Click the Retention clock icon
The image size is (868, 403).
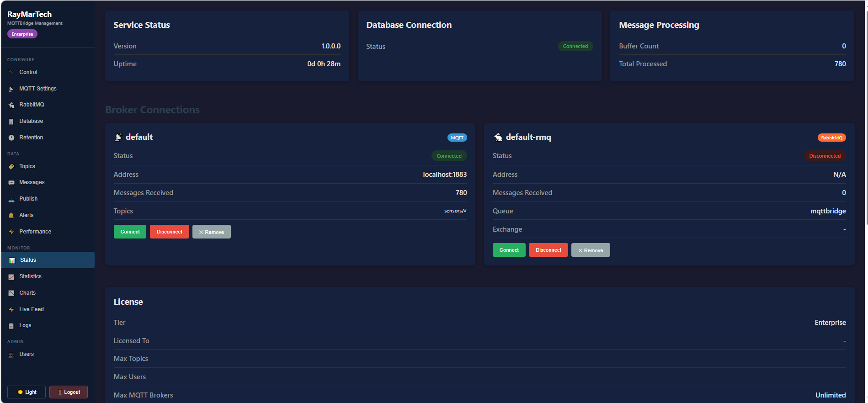(x=11, y=138)
